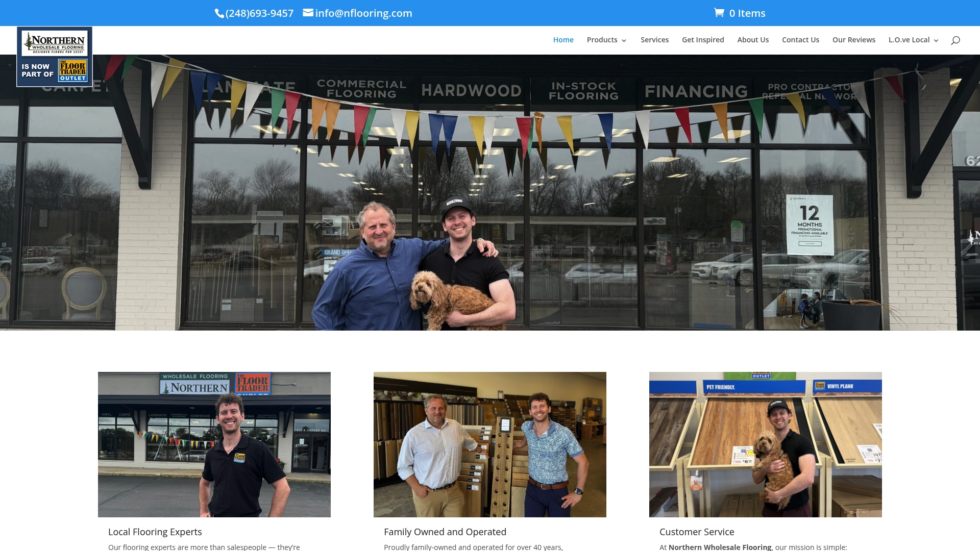Image resolution: width=980 pixels, height=551 pixels.
Task: Click text 'Our flooring experts are more than salespeople'
Action: [x=187, y=547]
